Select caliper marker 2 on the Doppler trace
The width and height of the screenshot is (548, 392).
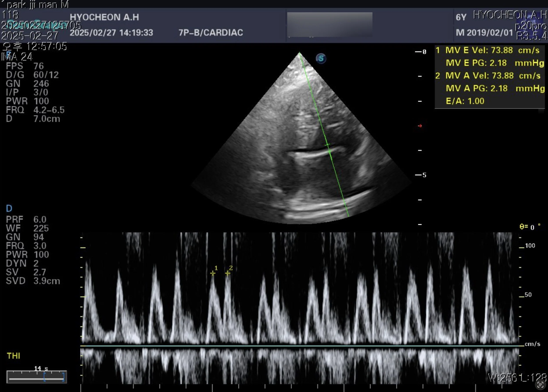point(227,273)
